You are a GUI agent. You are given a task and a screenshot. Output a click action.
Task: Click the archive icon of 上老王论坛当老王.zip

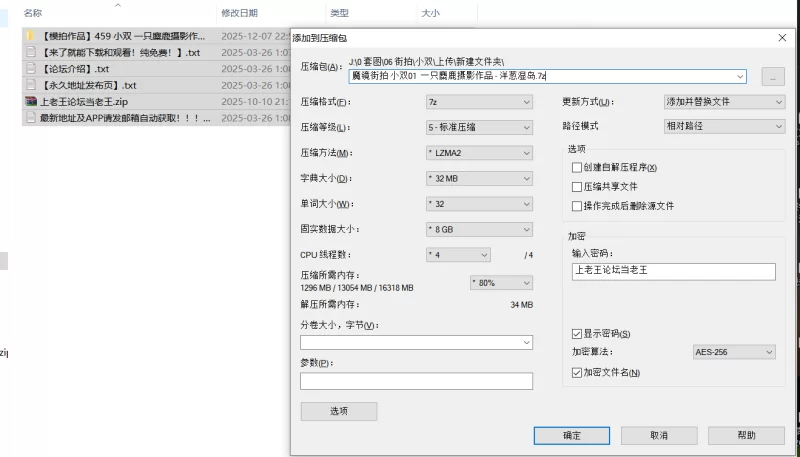click(31, 101)
